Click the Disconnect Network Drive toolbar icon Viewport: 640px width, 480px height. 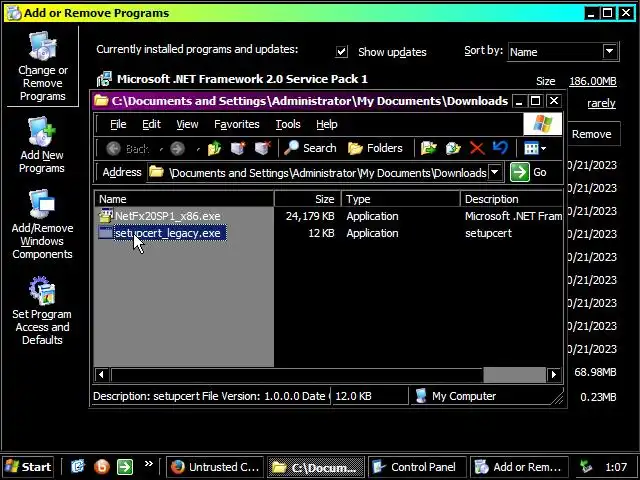coord(262,149)
